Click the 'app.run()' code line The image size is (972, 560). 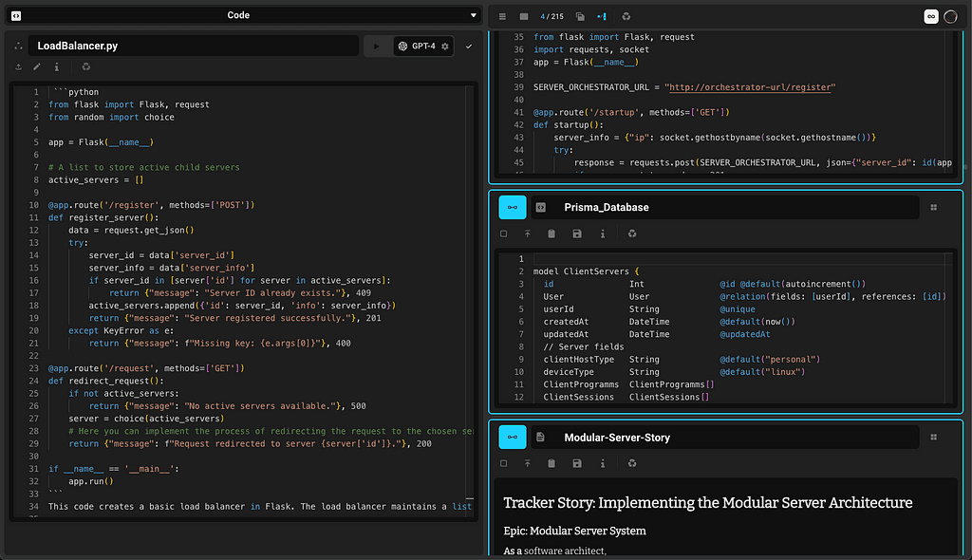tap(91, 481)
